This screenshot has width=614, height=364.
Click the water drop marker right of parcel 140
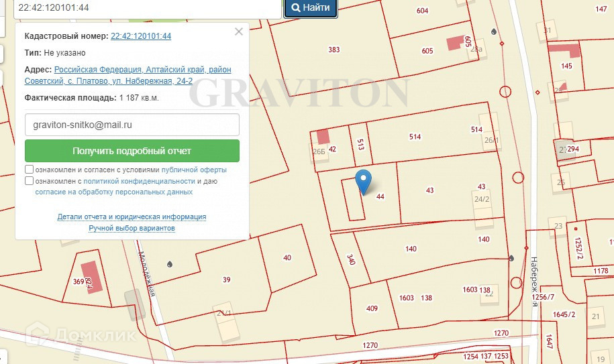point(511,258)
